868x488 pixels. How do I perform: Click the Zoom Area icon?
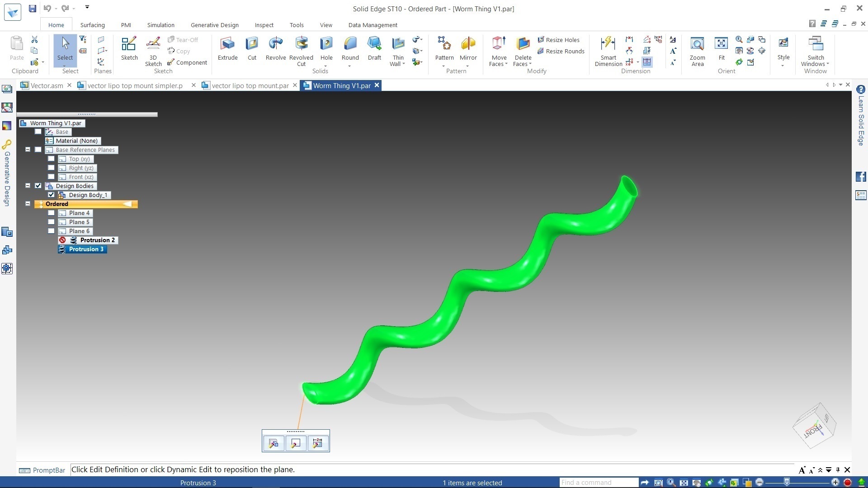[697, 51]
